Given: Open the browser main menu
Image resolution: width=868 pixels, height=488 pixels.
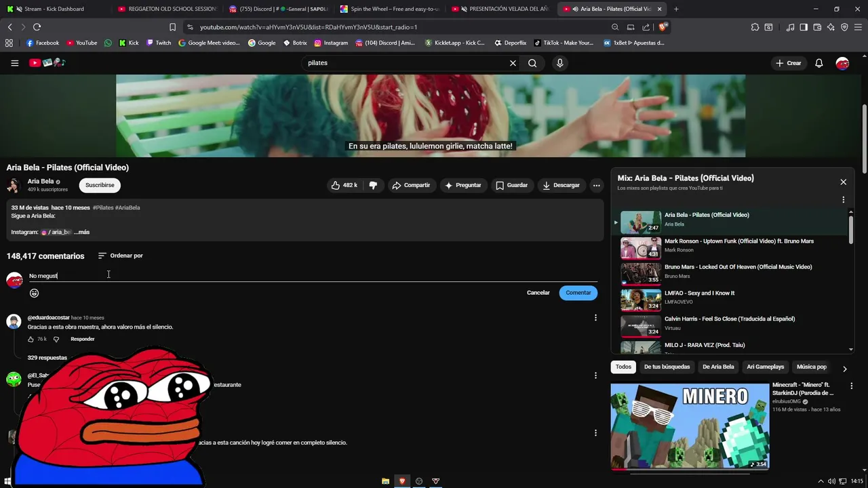Looking at the screenshot, I should [858, 27].
